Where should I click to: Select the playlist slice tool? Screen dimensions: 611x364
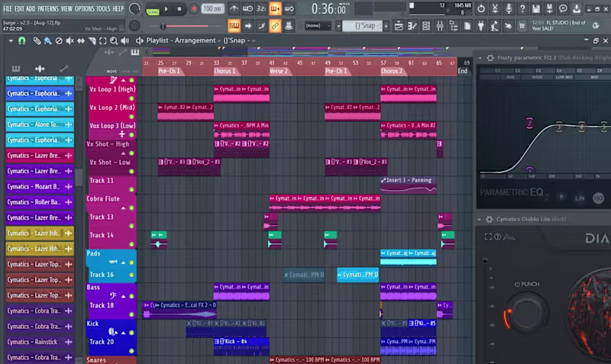[92, 40]
